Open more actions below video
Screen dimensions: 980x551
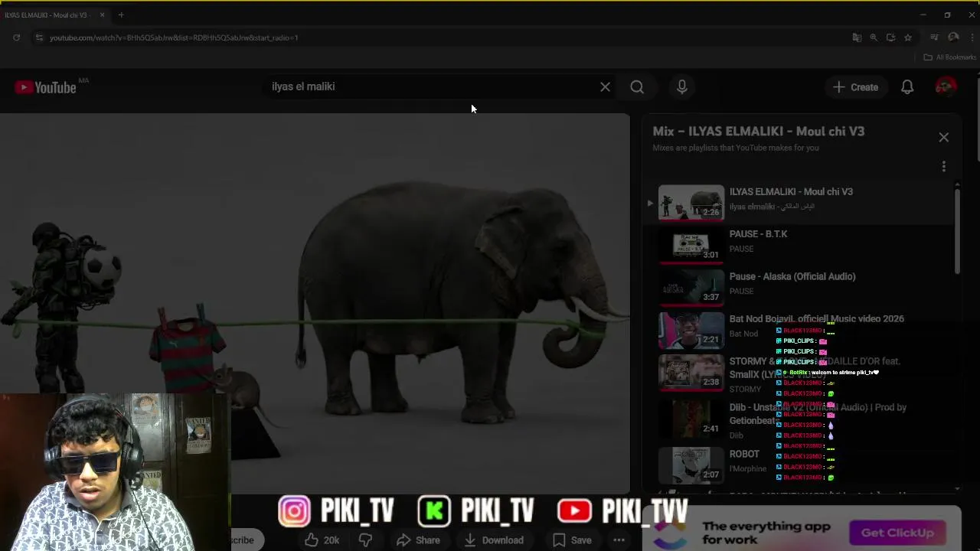(619, 540)
